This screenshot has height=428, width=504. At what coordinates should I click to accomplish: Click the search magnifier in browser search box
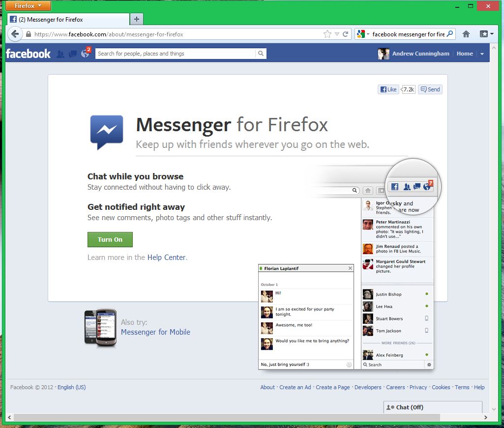tap(450, 34)
